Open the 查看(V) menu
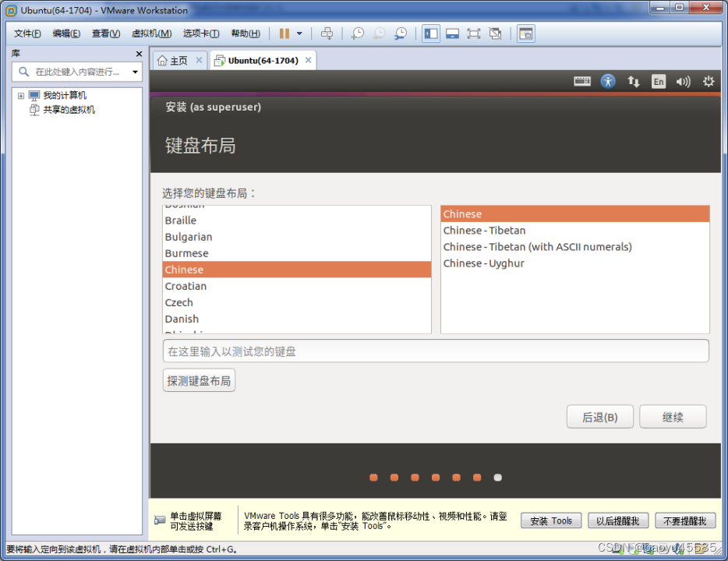The image size is (728, 561). click(106, 34)
